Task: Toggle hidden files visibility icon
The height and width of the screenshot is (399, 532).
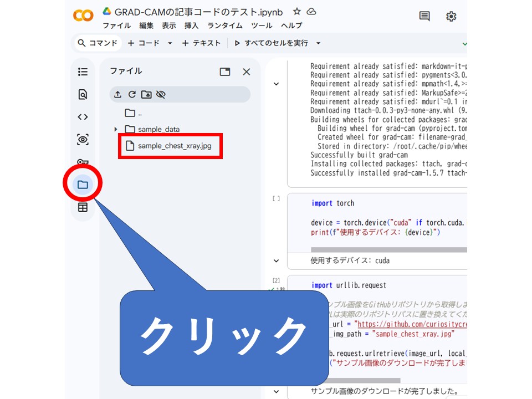Action: coord(161,94)
